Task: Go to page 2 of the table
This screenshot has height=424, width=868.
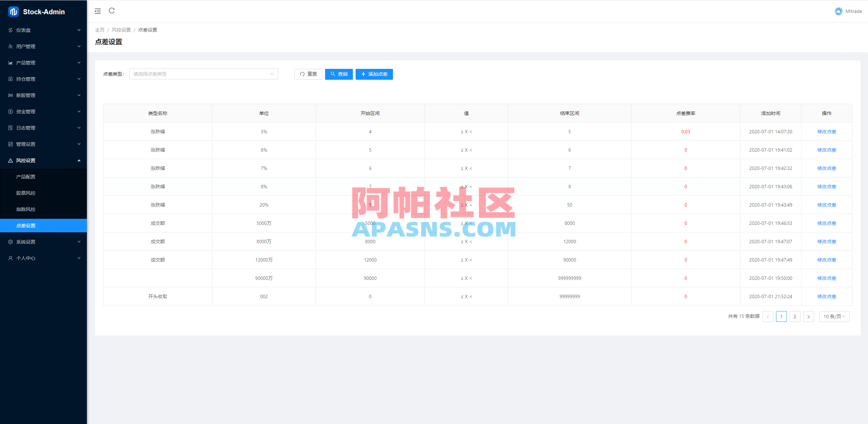Action: point(795,316)
